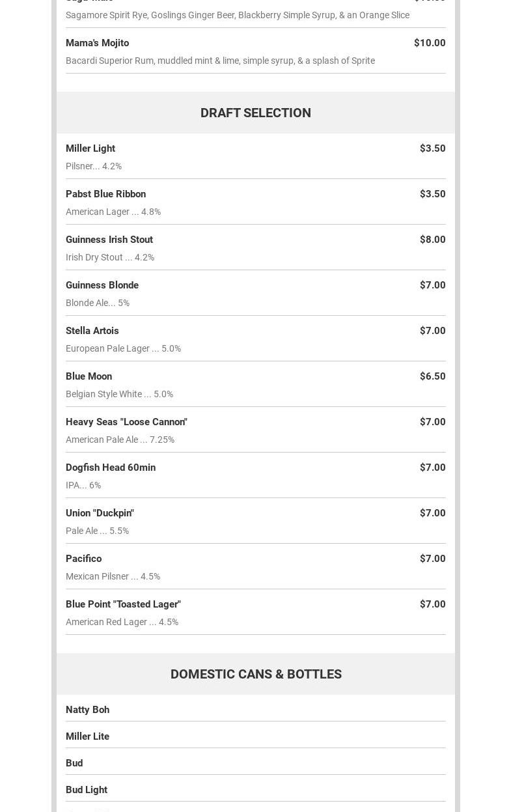Viewport: 511px width, 812px height.
Task: Pick the Guinness Blonde draft
Action: pyautogui.click(x=102, y=285)
